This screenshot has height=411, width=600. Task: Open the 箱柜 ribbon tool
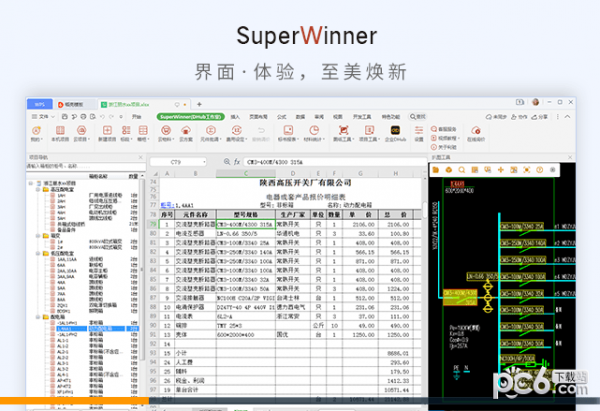tap(143, 134)
